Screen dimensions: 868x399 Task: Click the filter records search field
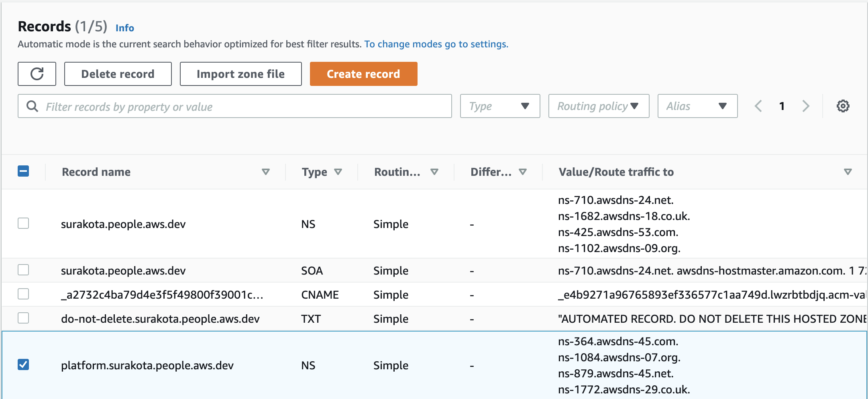[x=235, y=106]
